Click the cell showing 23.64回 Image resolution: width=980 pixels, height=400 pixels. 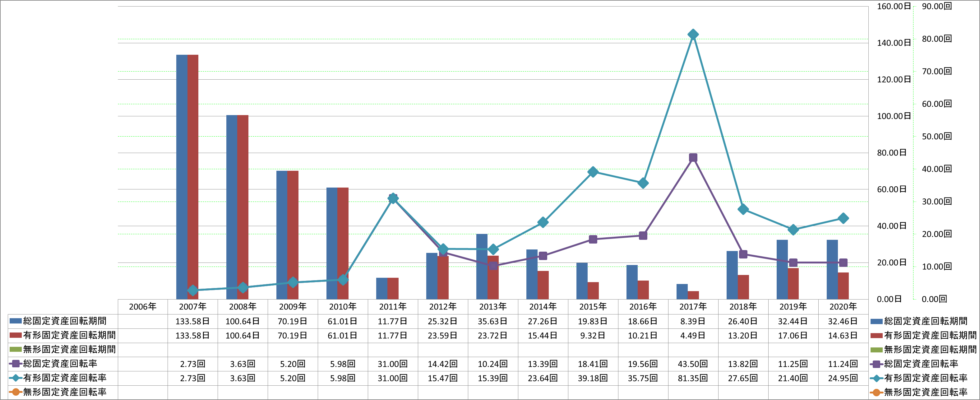(x=543, y=378)
